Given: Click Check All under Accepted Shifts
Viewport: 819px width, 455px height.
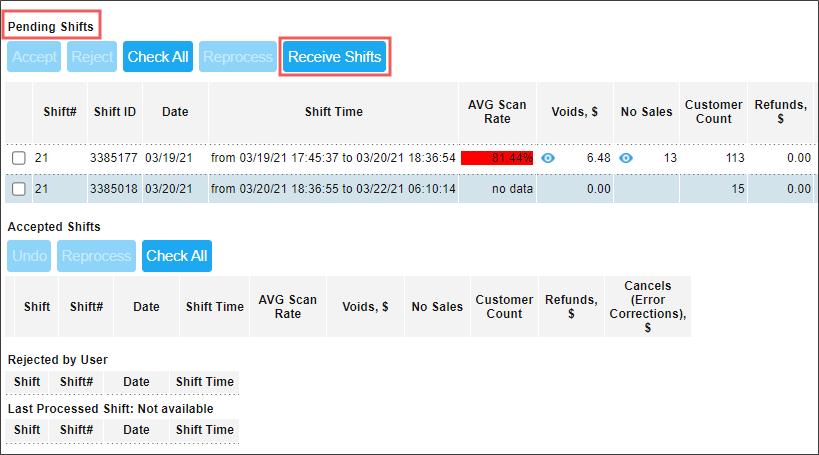Looking at the screenshot, I should click(x=177, y=256).
